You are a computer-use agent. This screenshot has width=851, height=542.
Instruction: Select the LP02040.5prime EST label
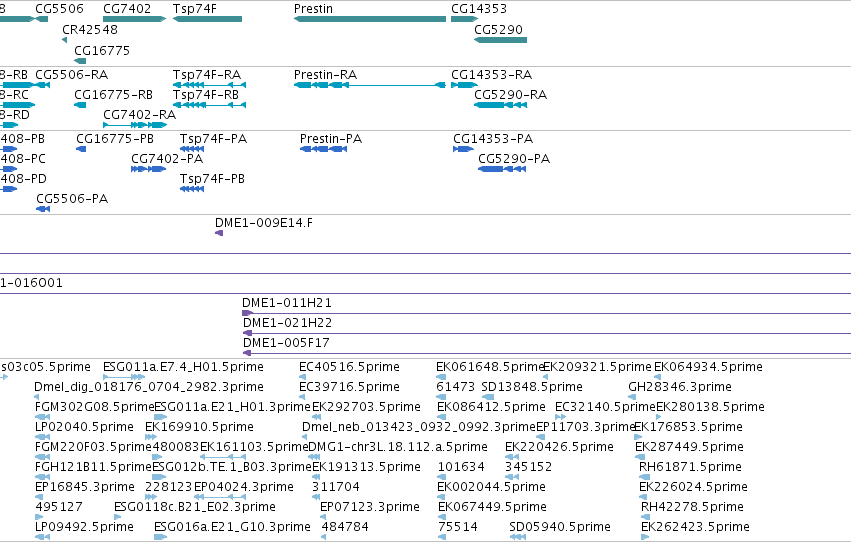pyautogui.click(x=84, y=427)
